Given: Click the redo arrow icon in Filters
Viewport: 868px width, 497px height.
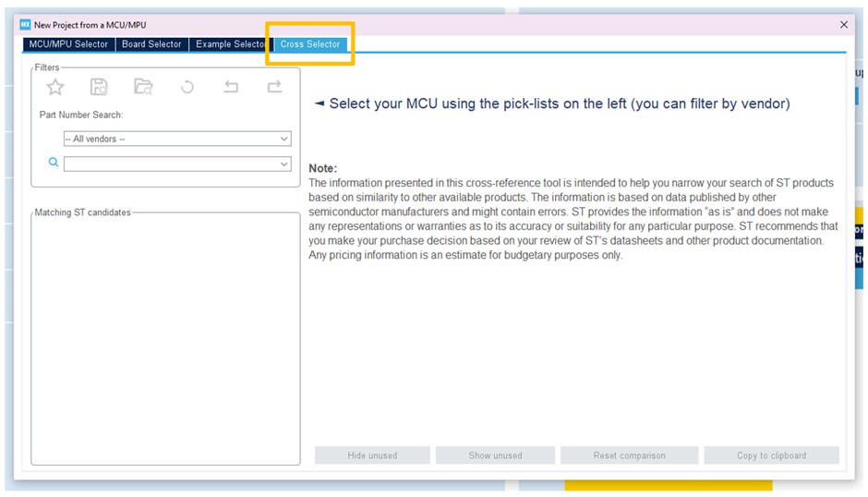Looking at the screenshot, I should 274,87.
